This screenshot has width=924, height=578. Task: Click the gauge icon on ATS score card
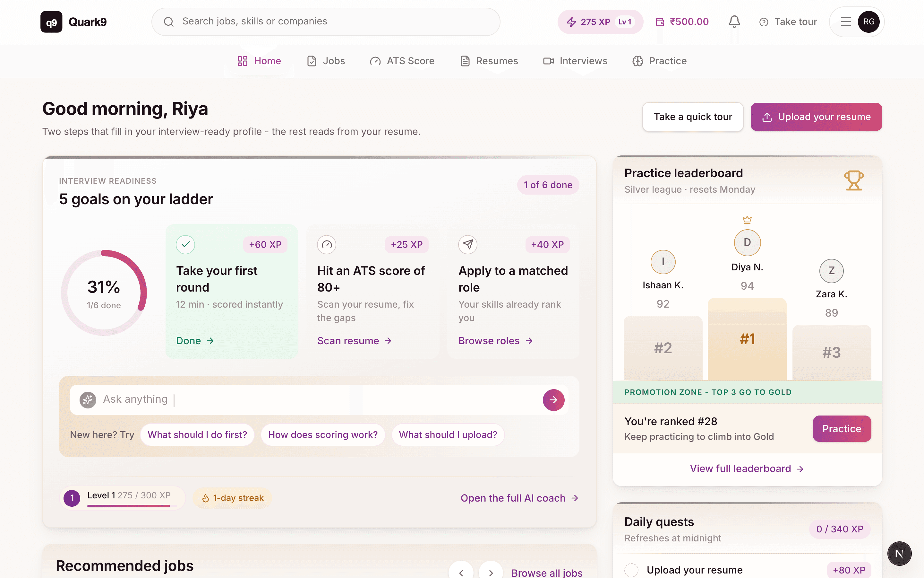pos(327,245)
